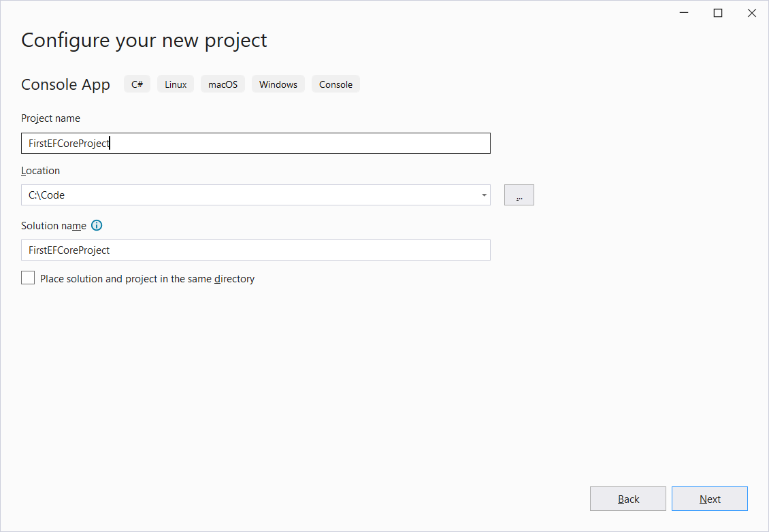Select the macOS platform tag
The height and width of the screenshot is (532, 769).
223,84
